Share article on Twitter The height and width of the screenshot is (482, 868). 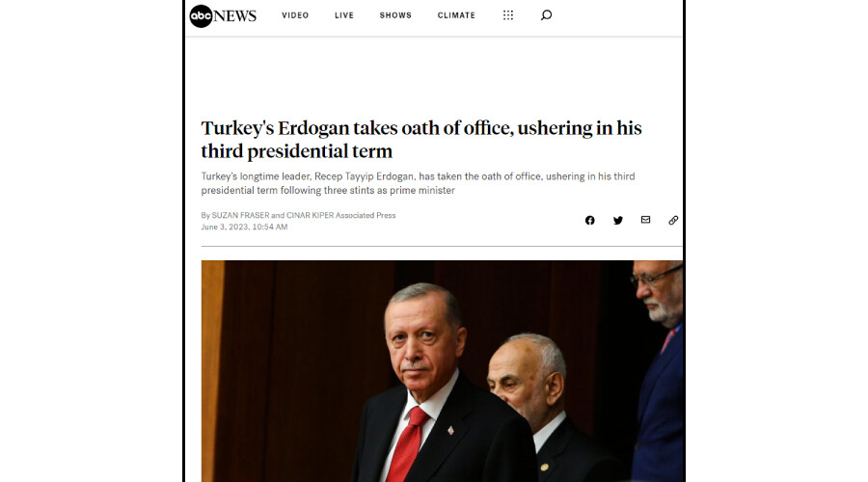pyautogui.click(x=618, y=220)
